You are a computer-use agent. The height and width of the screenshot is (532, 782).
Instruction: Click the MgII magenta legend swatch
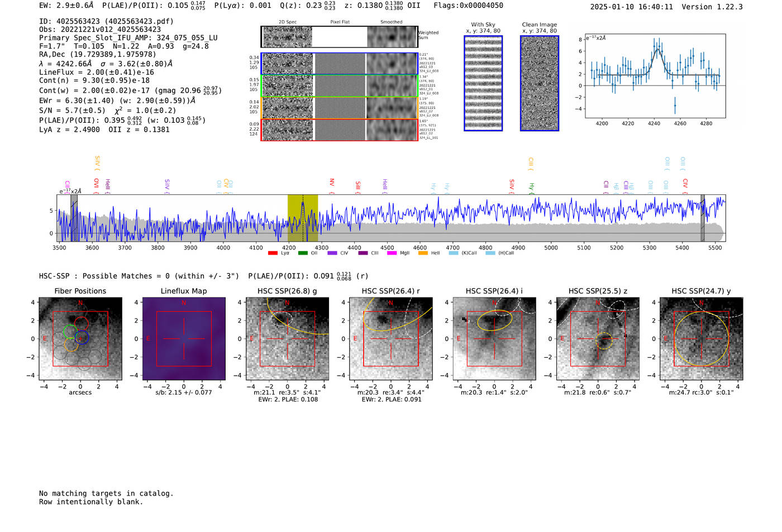tap(392, 253)
